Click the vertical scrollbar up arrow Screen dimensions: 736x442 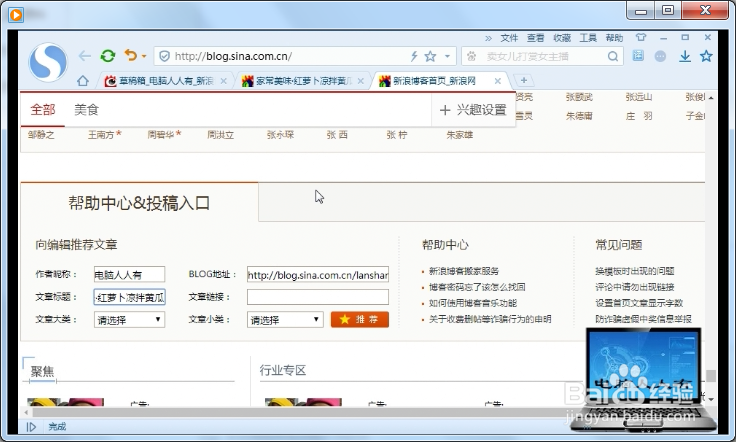pyautogui.click(x=711, y=98)
